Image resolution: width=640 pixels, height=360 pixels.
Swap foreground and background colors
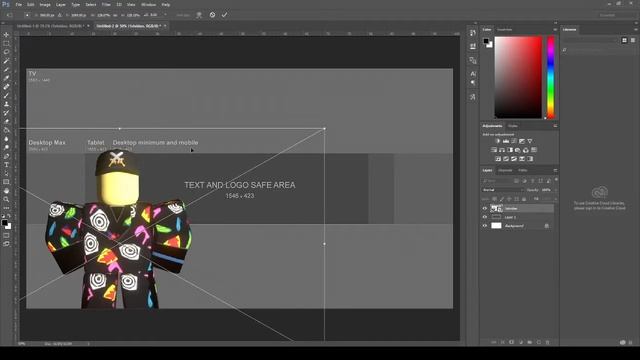(x=9, y=216)
